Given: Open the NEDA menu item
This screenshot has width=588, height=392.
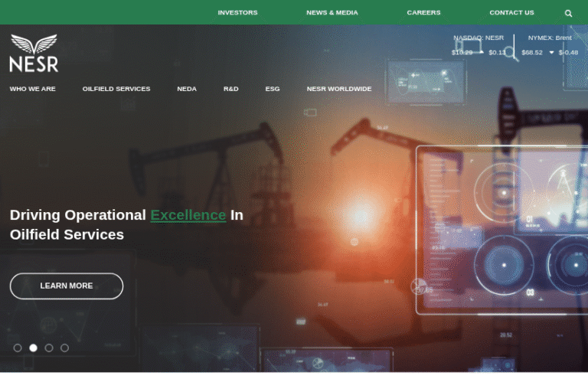Looking at the screenshot, I should click(187, 89).
